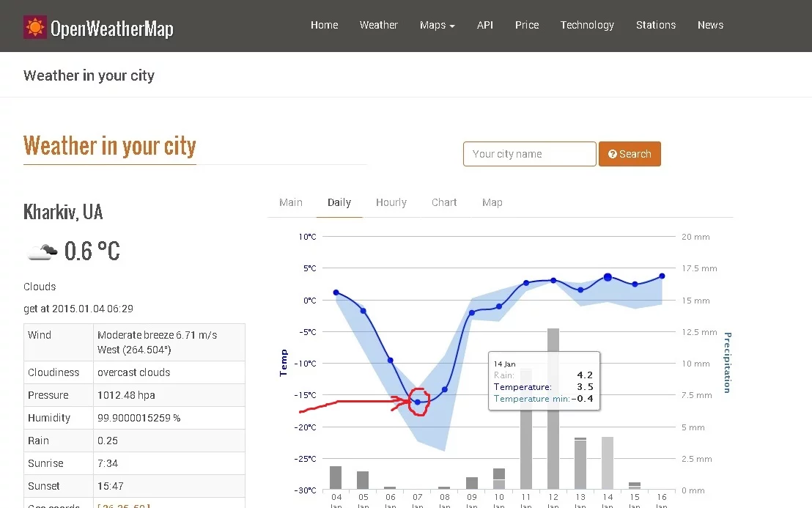Click the OpenWeatherMap sun logo icon
Screen dimensions: 812x508
(x=34, y=27)
